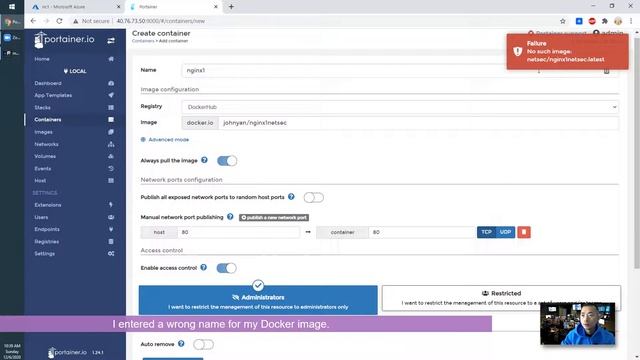Open Containers in the sidebar

(48, 120)
